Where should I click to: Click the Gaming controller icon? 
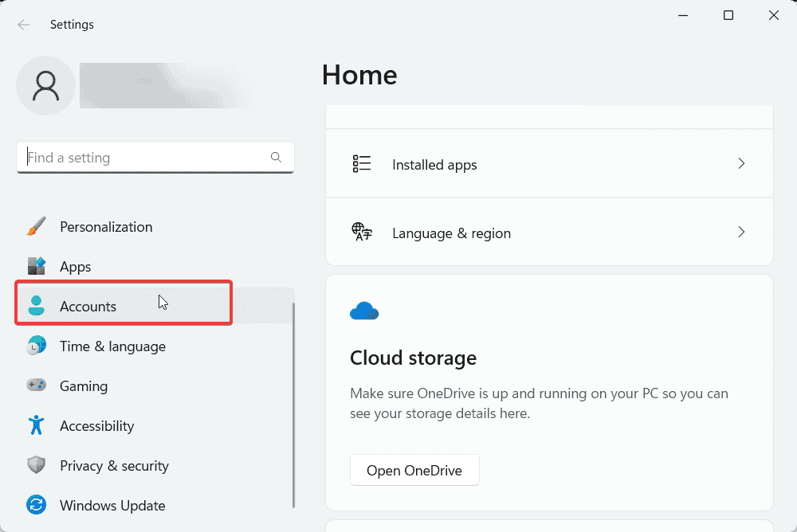tap(36, 385)
